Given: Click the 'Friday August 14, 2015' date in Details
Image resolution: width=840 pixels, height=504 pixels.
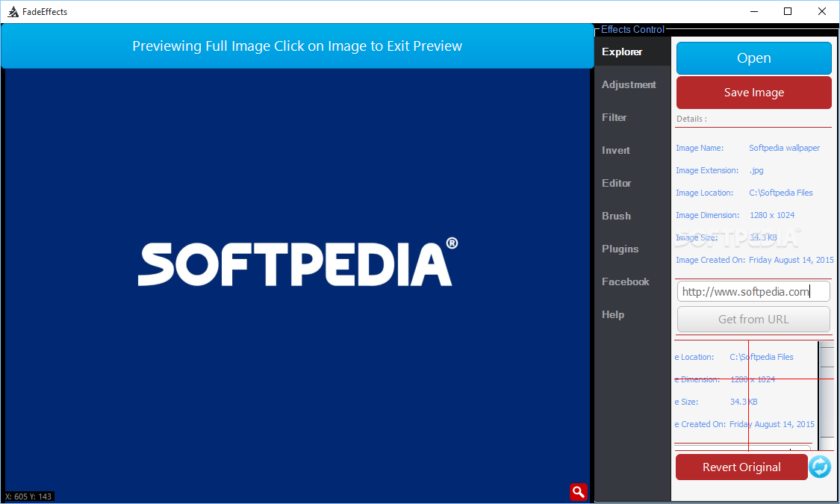Looking at the screenshot, I should (x=791, y=260).
